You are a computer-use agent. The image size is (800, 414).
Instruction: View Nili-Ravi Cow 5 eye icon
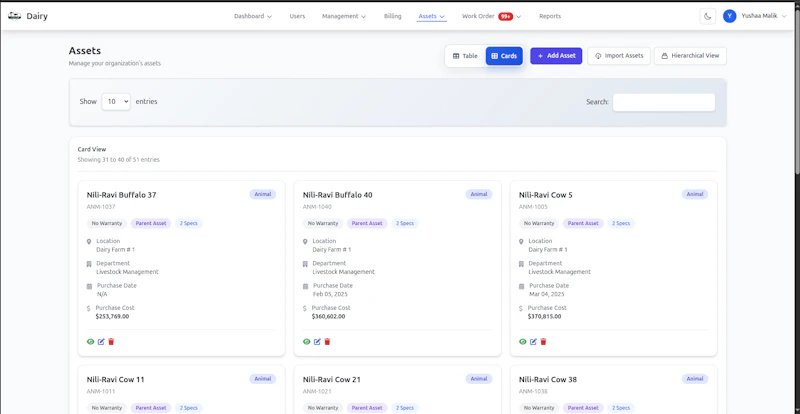point(522,342)
